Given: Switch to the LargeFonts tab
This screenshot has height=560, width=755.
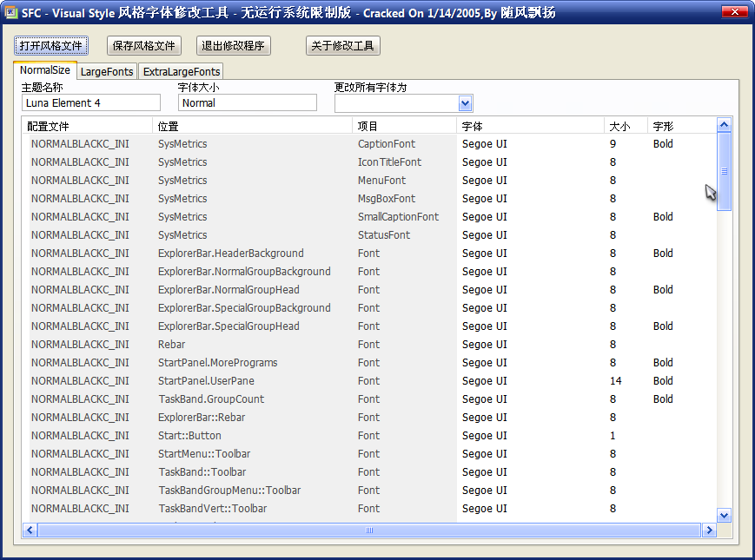Looking at the screenshot, I should pyautogui.click(x=107, y=72).
